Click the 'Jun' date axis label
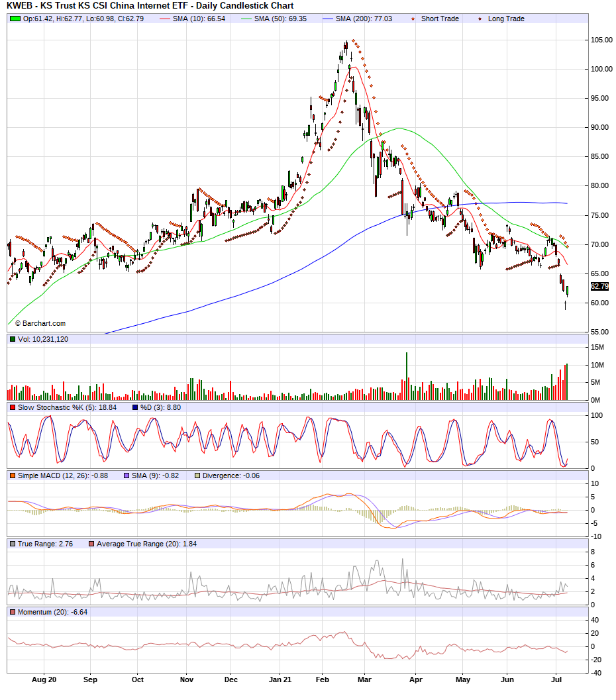Image resolution: width=616 pixels, height=700 pixels. (x=507, y=680)
